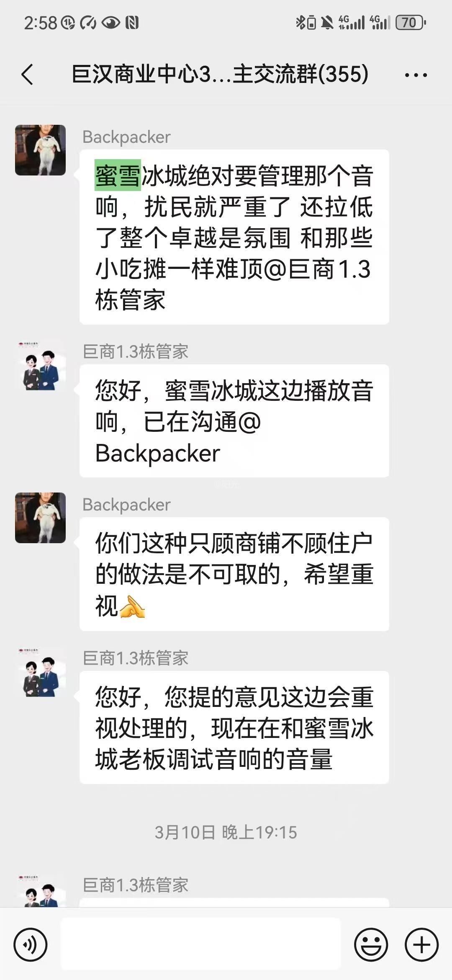Tap the group title 巨汉商业中心3…主交流群(355)

(x=220, y=74)
